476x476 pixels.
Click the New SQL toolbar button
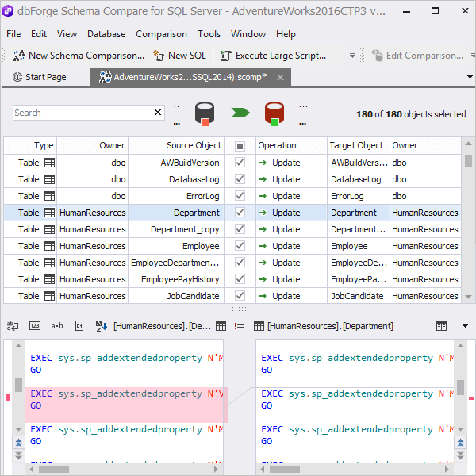point(179,56)
